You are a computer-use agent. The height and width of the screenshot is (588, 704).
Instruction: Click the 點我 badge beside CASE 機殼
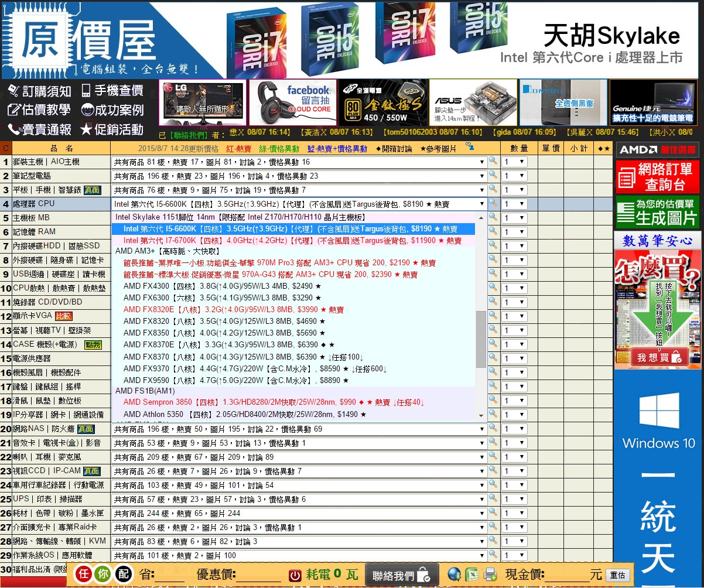93,344
